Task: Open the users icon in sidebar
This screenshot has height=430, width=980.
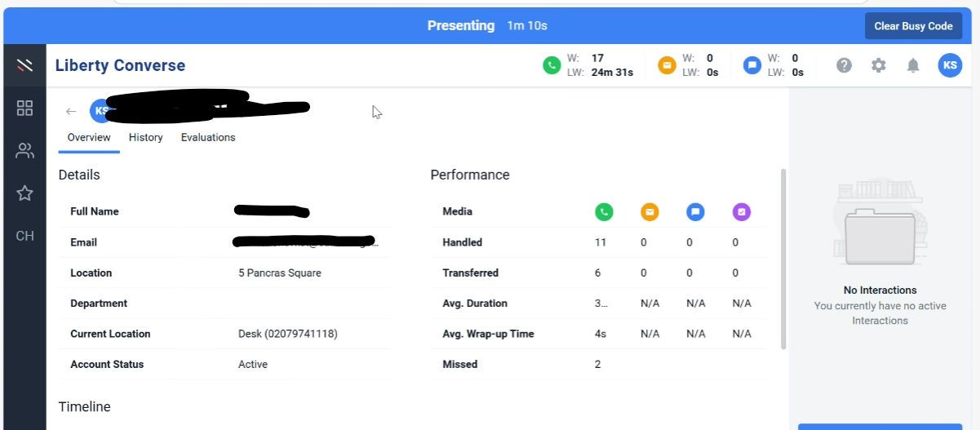Action: 24,151
